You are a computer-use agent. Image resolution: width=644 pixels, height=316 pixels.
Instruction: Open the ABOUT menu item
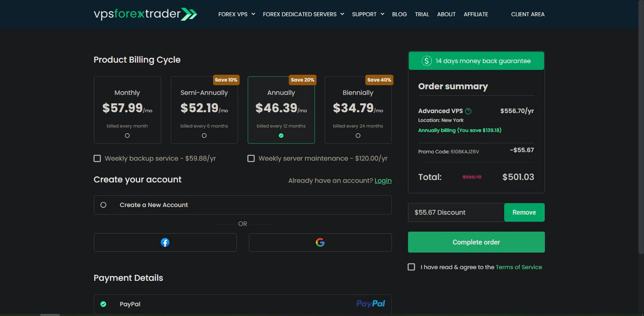point(446,14)
